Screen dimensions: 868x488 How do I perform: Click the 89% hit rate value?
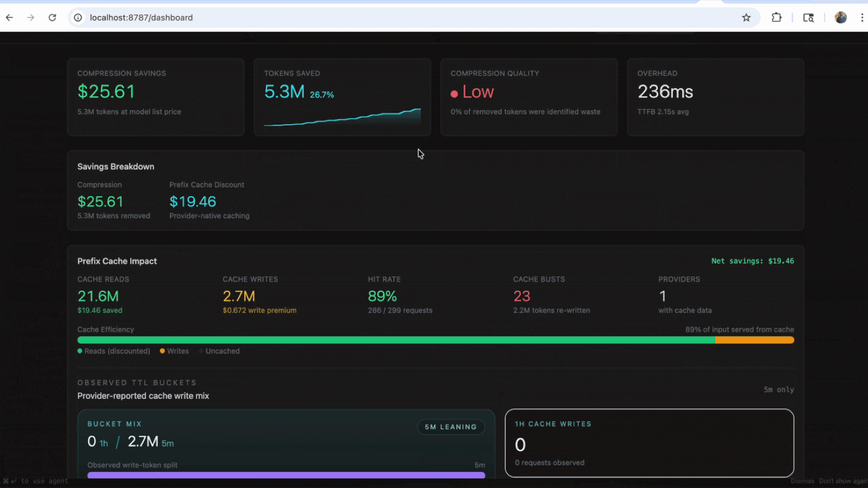[x=382, y=296]
